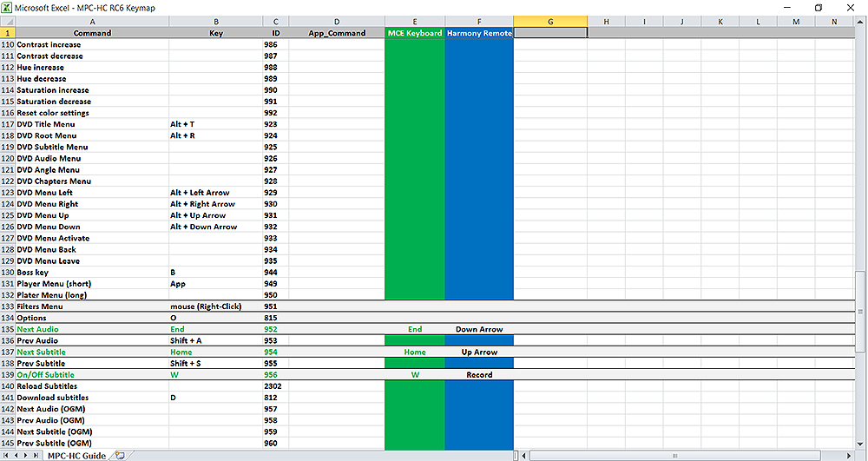The height and width of the screenshot is (461, 868).
Task: Click the App_Command header cell
Action: [x=337, y=33]
